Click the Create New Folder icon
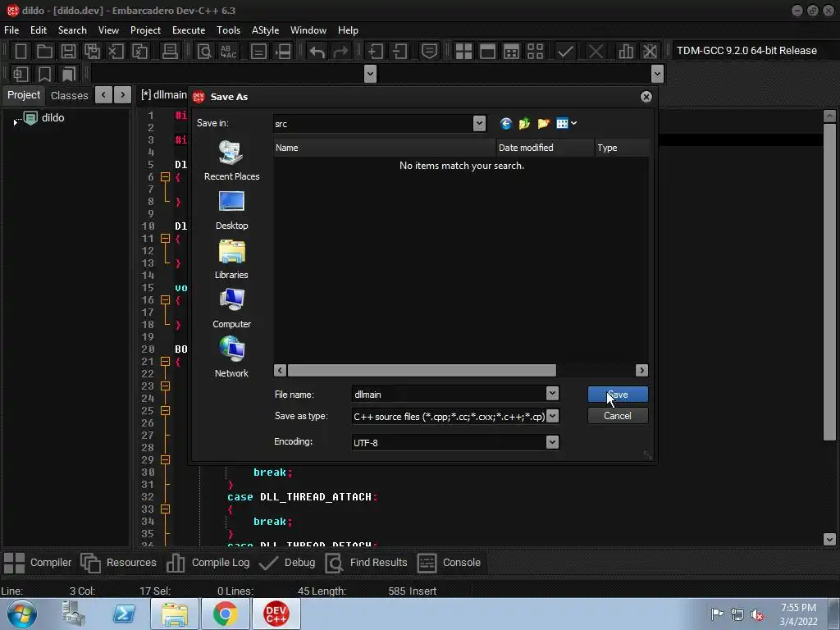The height and width of the screenshot is (630, 840). click(543, 124)
